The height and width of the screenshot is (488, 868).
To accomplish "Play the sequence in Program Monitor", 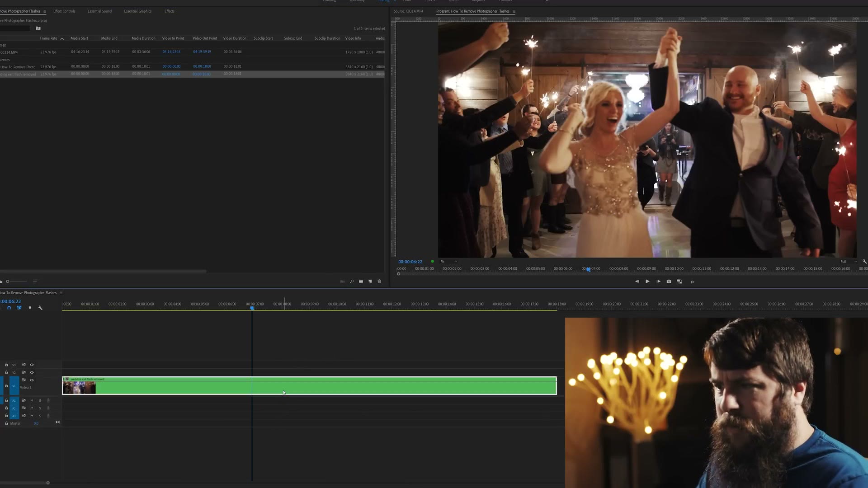I will (x=647, y=282).
